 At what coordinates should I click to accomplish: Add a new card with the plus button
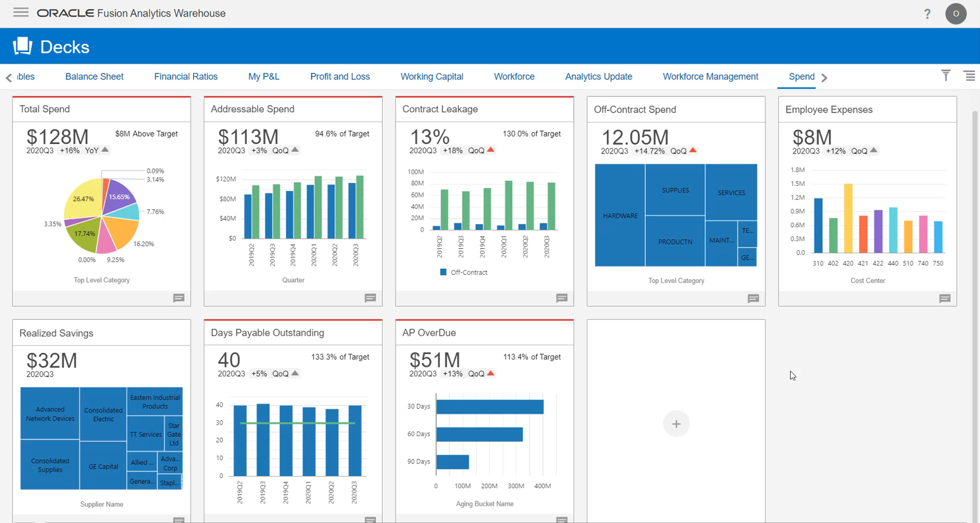pyautogui.click(x=676, y=423)
